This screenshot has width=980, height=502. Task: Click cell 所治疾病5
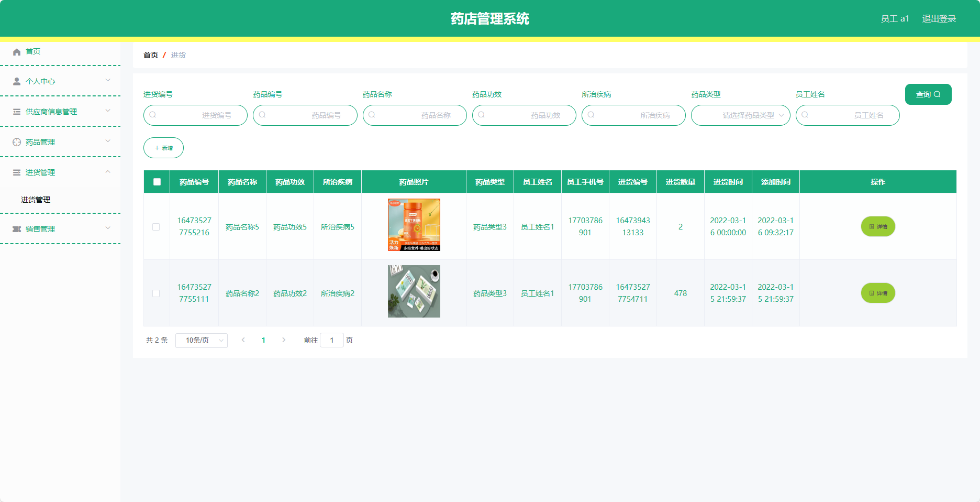point(338,227)
